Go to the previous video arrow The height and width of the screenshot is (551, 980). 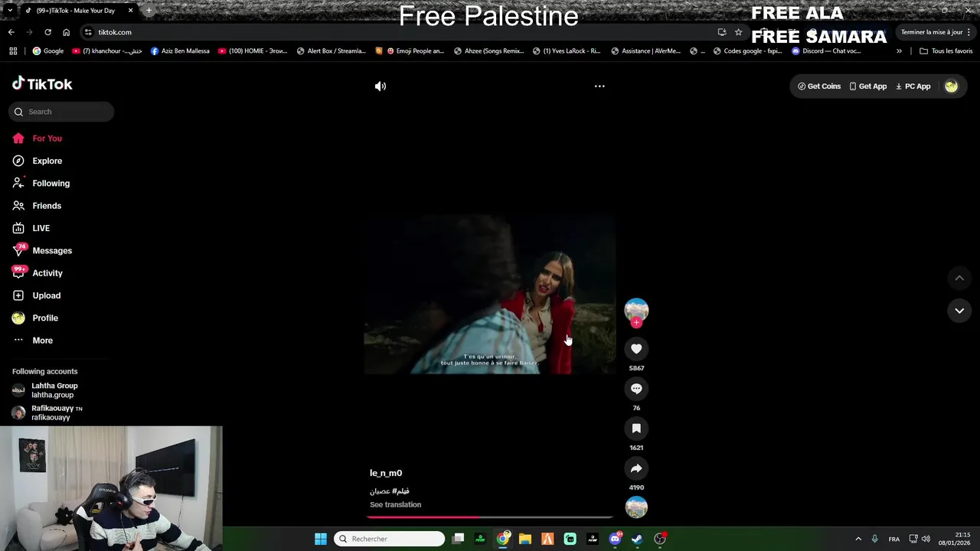tap(959, 278)
